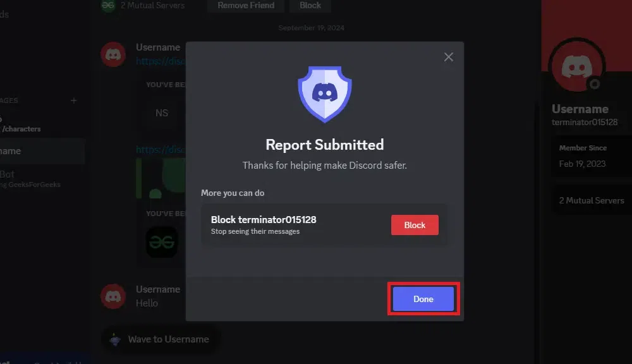Wave to Username sticker button
The width and height of the screenshot is (632, 364).
click(x=161, y=339)
